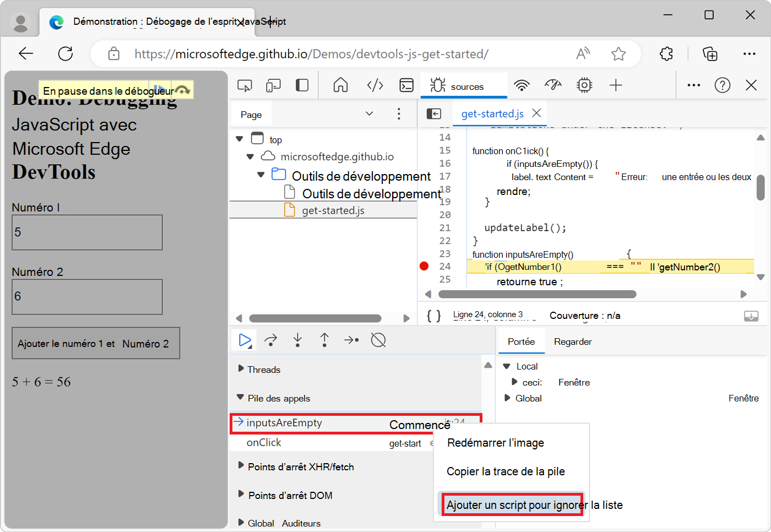This screenshot has width=771, height=532.
Task: Toggle the navigator pane hide button
Action: click(434, 113)
